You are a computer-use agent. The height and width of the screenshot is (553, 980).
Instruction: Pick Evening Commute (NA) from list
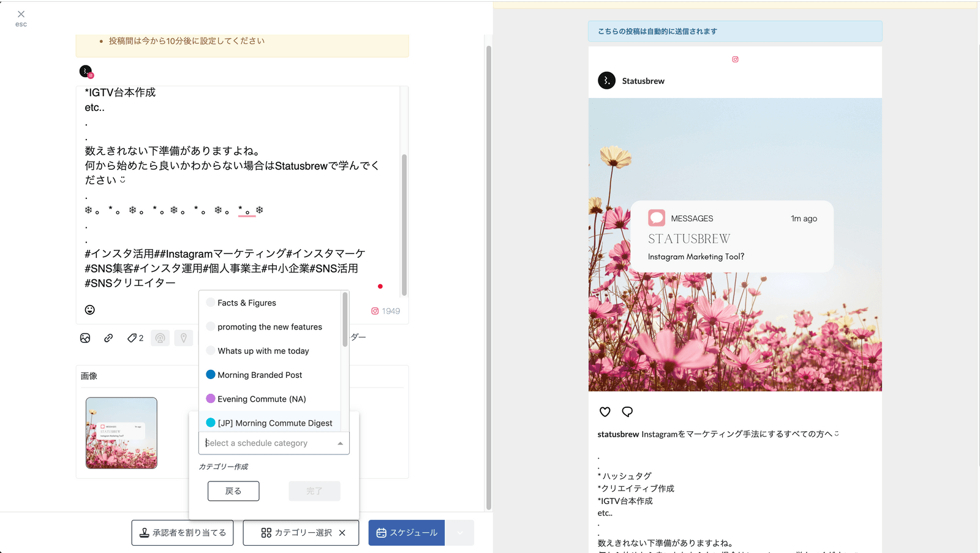[x=262, y=399]
